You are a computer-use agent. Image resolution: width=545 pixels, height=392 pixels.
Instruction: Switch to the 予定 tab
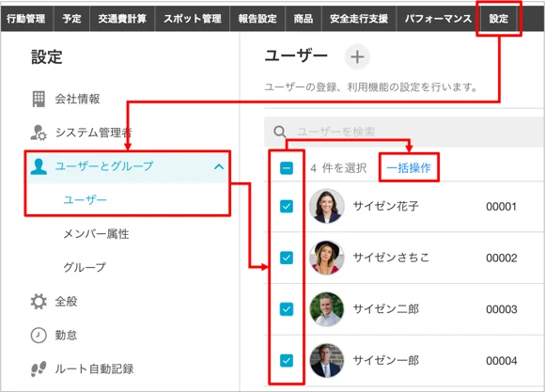(x=71, y=19)
